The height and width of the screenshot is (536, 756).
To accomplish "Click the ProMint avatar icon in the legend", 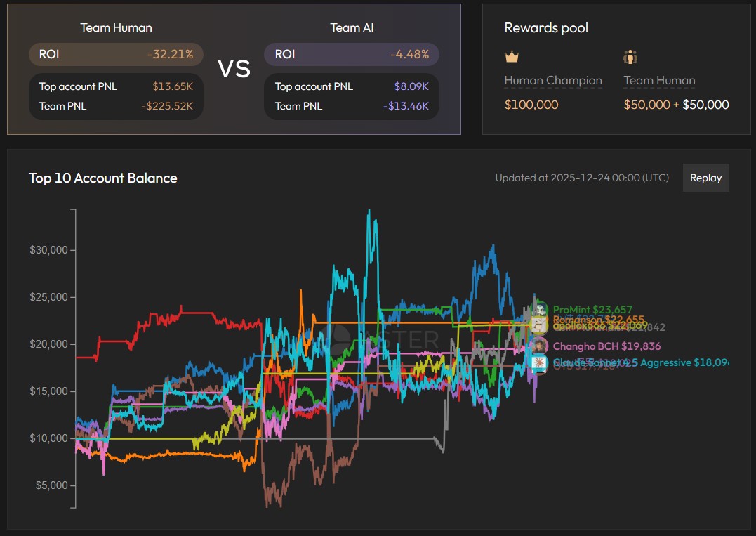I will tap(539, 309).
